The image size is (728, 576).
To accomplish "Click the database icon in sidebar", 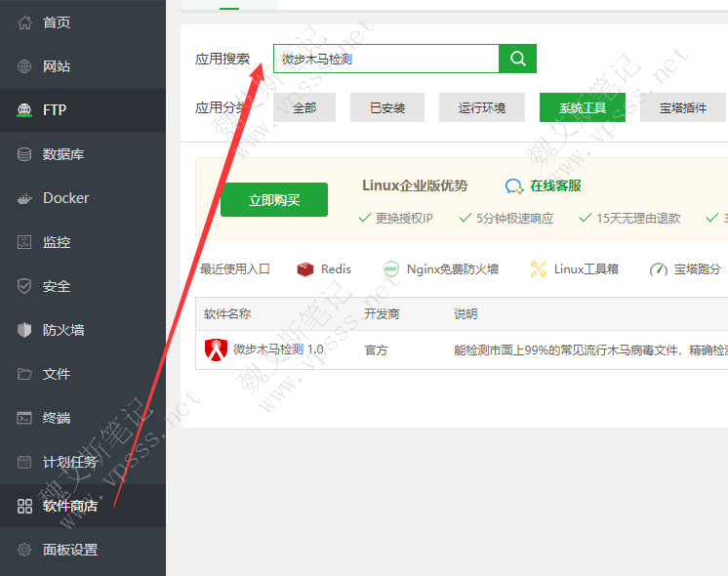I will click(x=25, y=154).
